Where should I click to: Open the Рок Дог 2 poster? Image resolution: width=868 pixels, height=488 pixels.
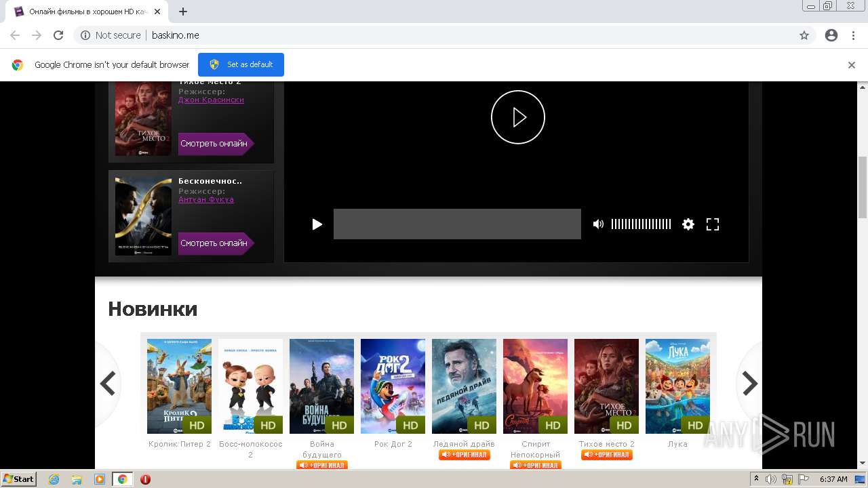[x=393, y=386]
